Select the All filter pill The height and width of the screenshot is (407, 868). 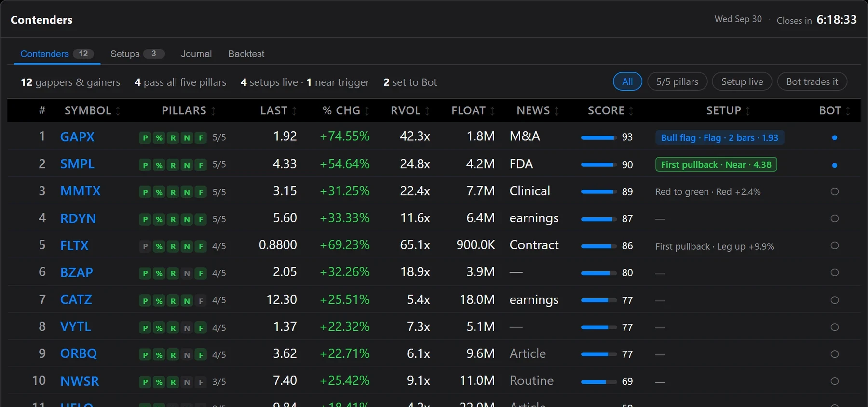pos(627,81)
